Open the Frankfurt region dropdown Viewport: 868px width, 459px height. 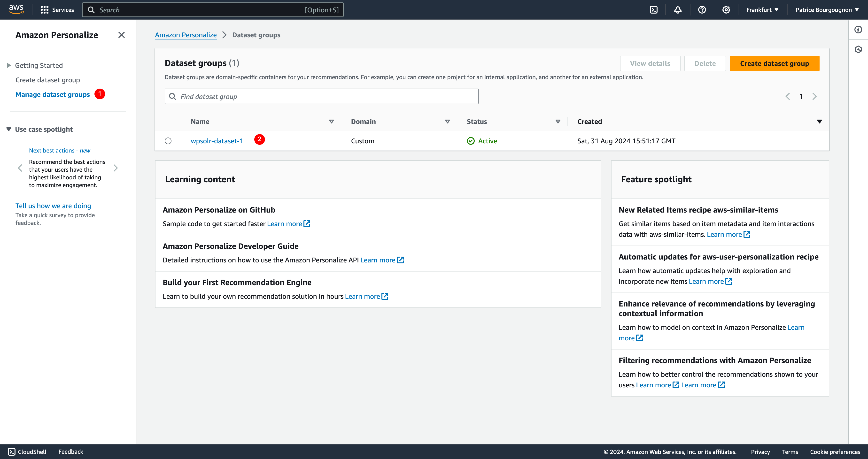tap(762, 10)
